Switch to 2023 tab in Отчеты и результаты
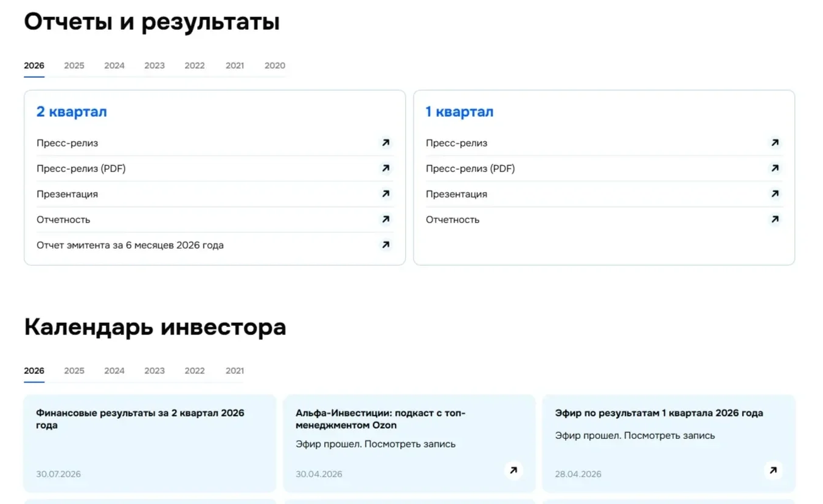Viewport: 823px width, 504px height. click(155, 66)
